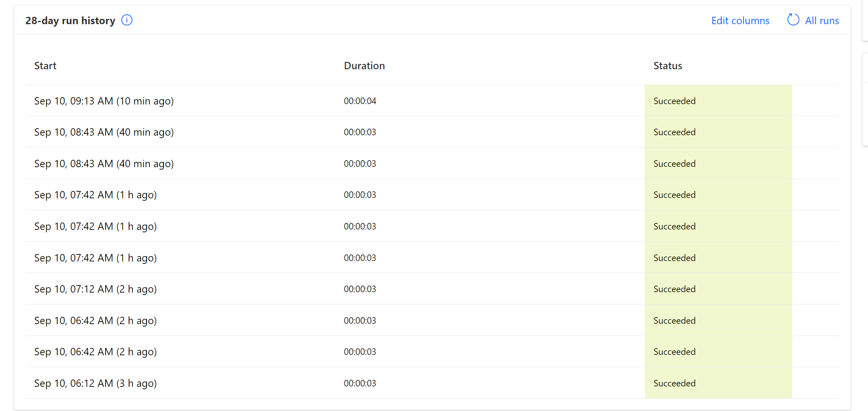Open the All runs link
868x411 pixels.
pyautogui.click(x=822, y=20)
